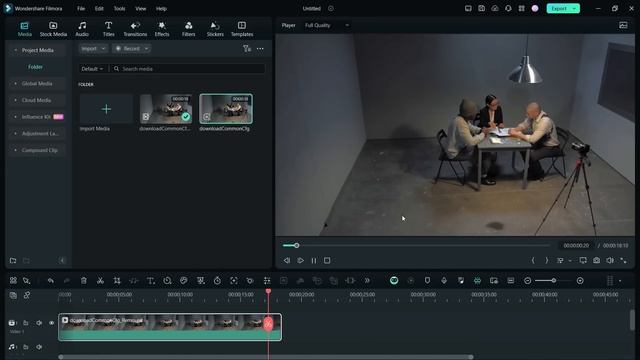Expand the Adjustment Layer section

37,134
